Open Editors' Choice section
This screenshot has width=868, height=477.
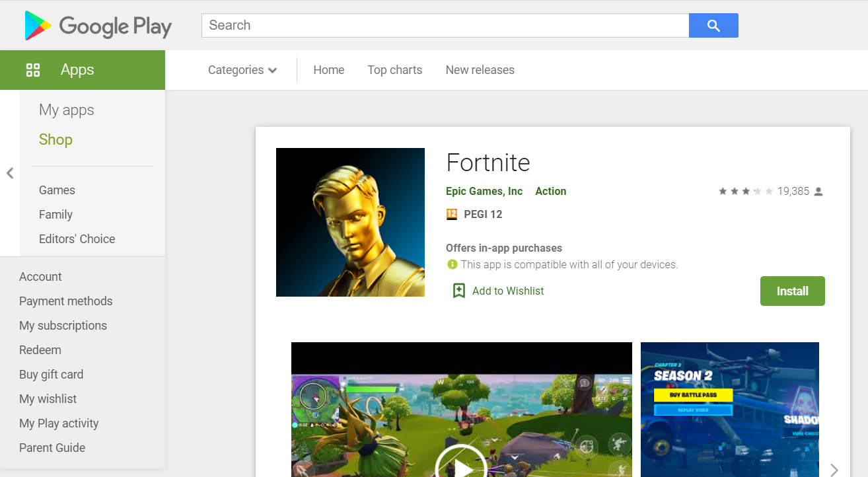(77, 239)
